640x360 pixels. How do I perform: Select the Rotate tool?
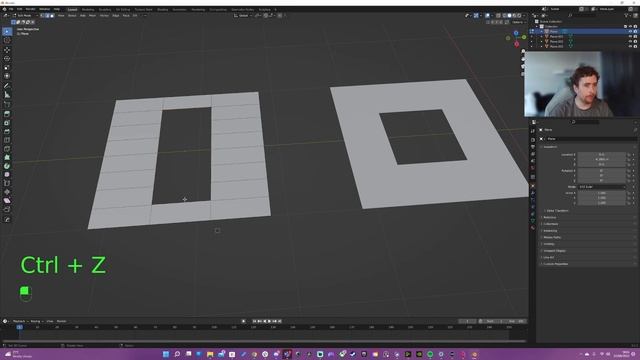[x=7, y=58]
